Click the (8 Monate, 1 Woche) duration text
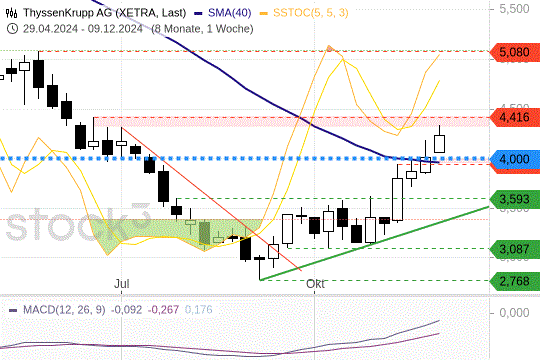This screenshot has width=540, height=360. [202, 29]
